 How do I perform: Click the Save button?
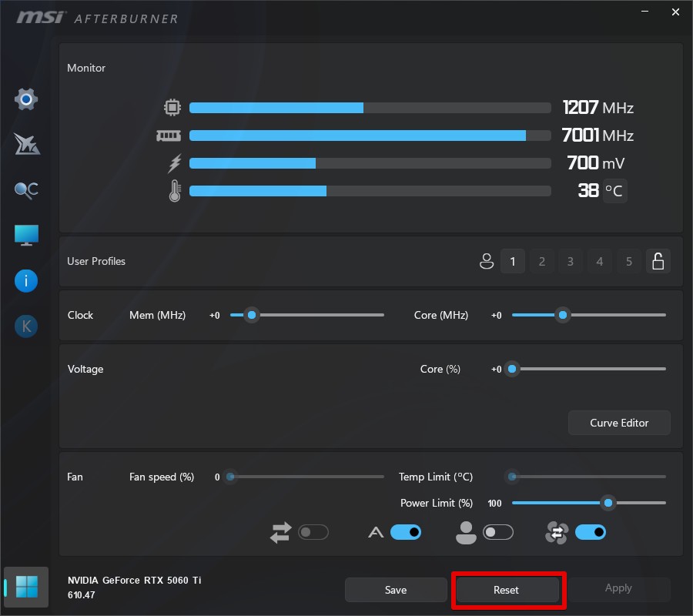point(396,590)
